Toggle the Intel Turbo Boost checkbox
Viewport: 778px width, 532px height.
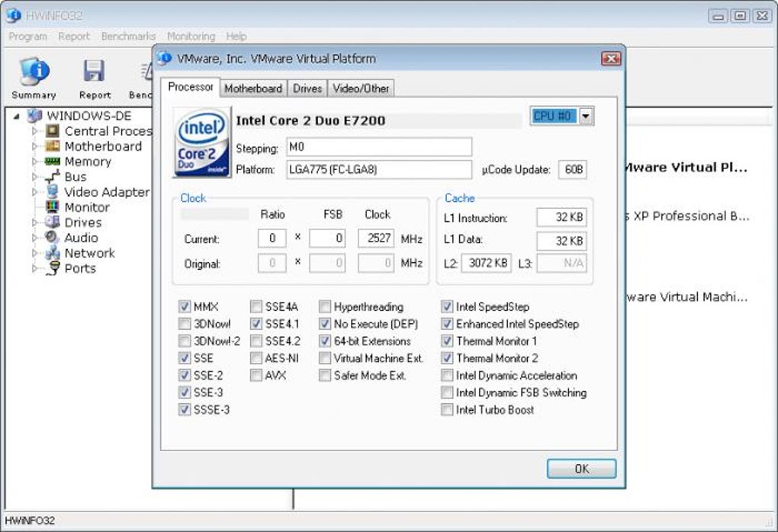447,409
